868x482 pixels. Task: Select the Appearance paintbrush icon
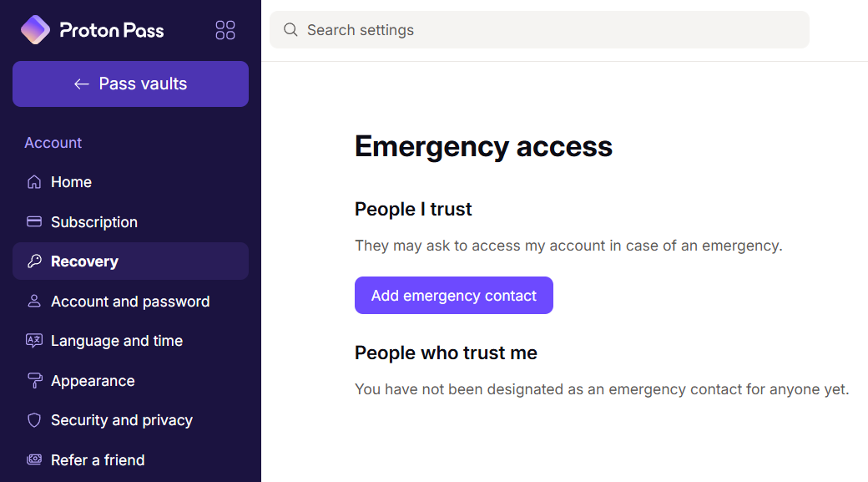[33, 380]
